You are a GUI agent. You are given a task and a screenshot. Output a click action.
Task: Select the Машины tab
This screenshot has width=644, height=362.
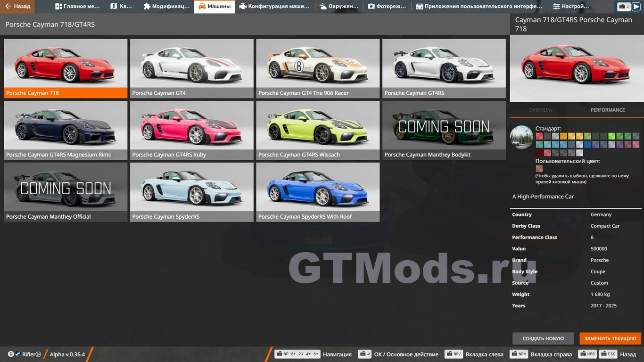[215, 7]
